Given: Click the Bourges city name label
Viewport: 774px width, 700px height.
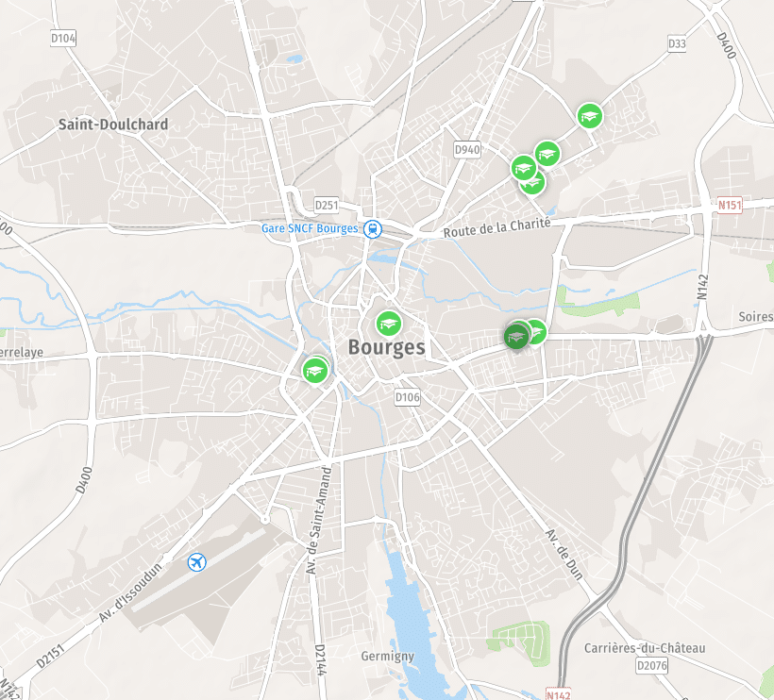Looking at the screenshot, I should [386, 347].
